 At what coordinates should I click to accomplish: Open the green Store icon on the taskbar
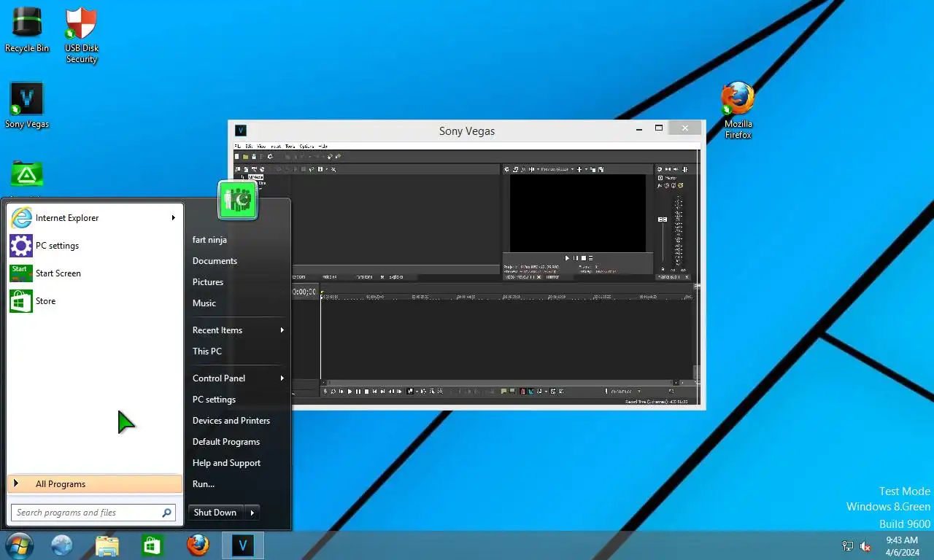(153, 545)
